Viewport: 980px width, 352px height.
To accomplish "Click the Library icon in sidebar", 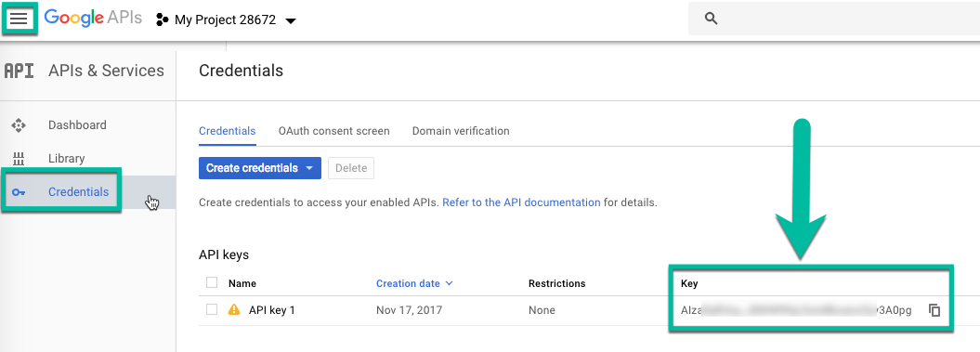I will (19, 159).
